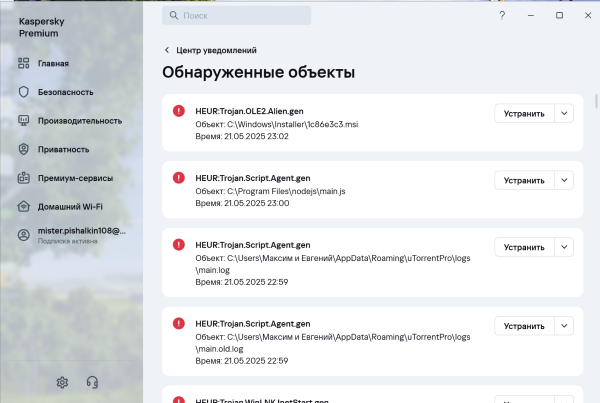This screenshot has height=403, width=600.
Task: Click the Приватность icon in sidebar
Action: [23, 149]
